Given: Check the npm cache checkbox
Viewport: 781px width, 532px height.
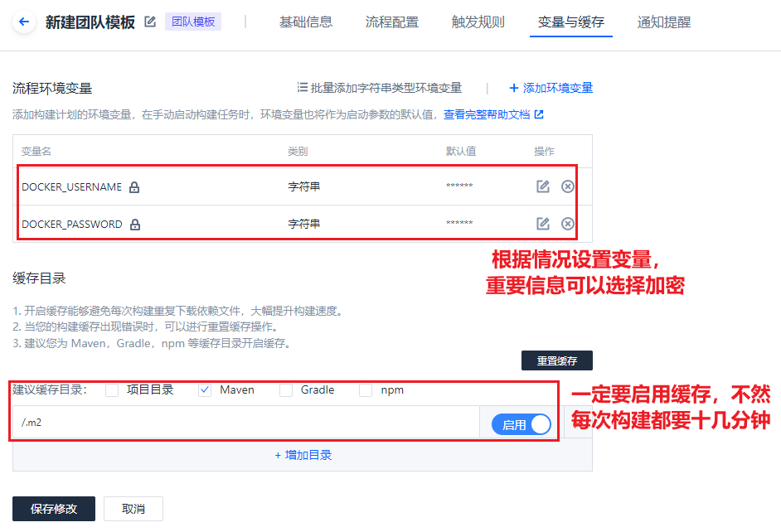Looking at the screenshot, I should pyautogui.click(x=366, y=390).
